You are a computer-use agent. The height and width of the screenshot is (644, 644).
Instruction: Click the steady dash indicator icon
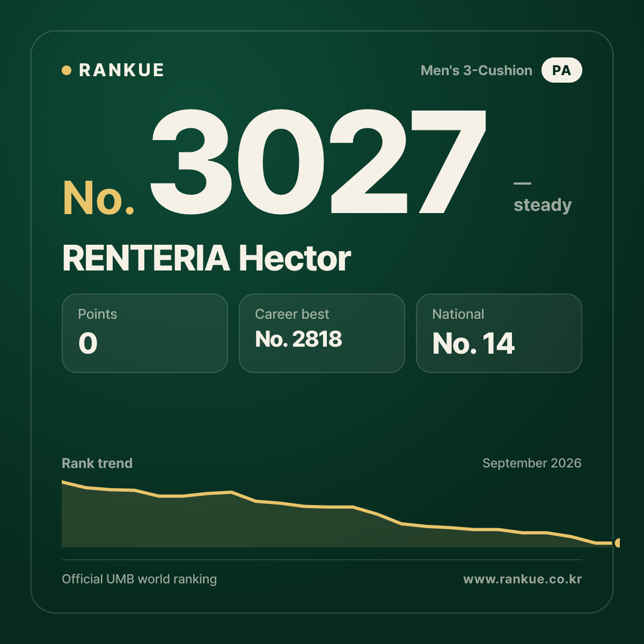point(522,184)
